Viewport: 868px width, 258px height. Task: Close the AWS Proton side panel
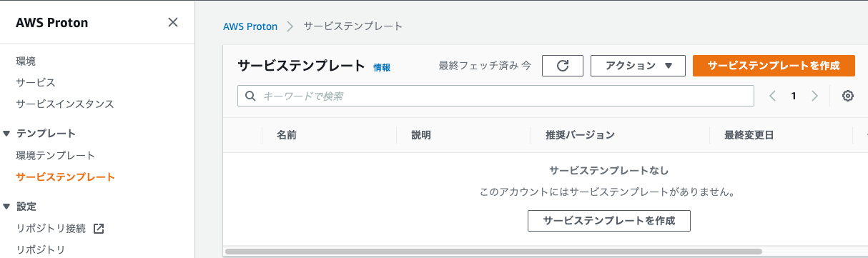coord(172,22)
